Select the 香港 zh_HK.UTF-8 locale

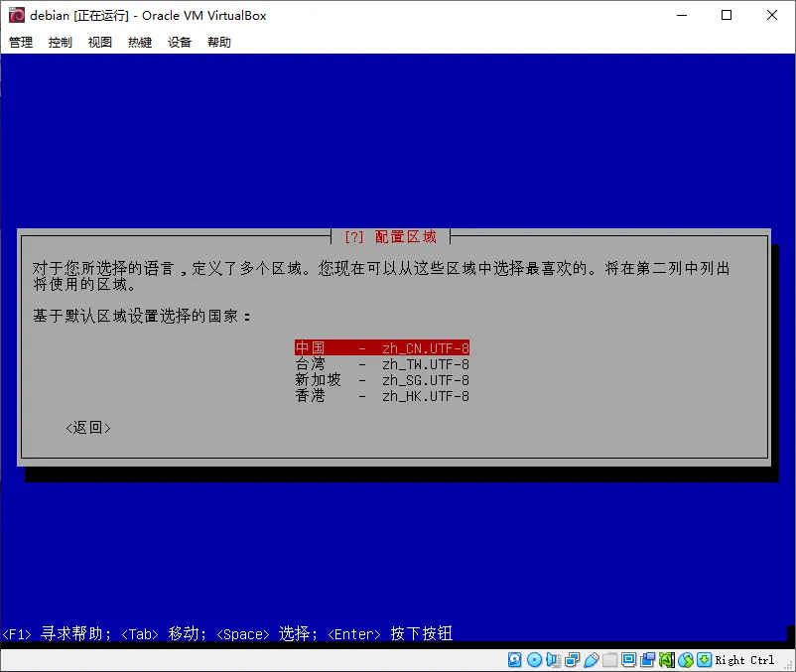click(382, 395)
